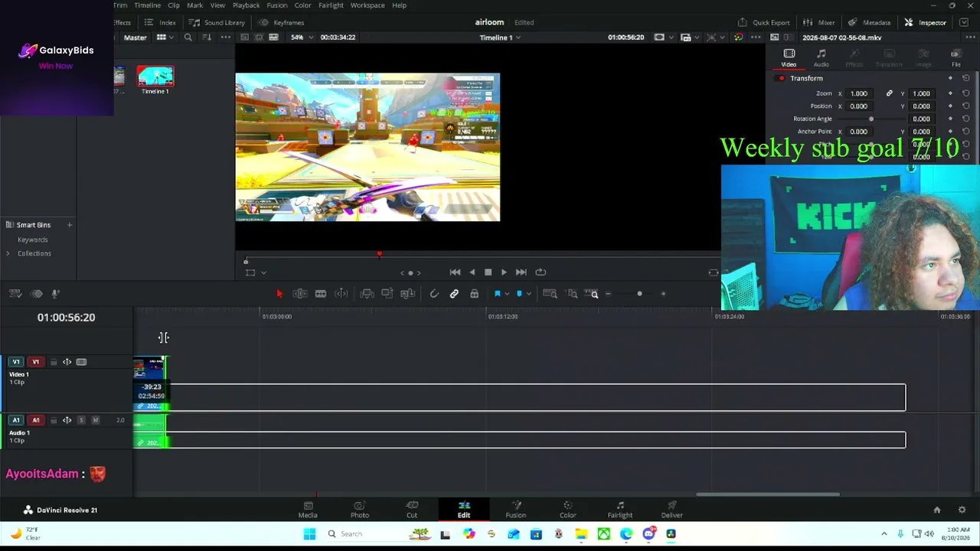Viewport: 980px width, 551px height.
Task: Open the Keyframes editor button
Action: click(x=281, y=22)
